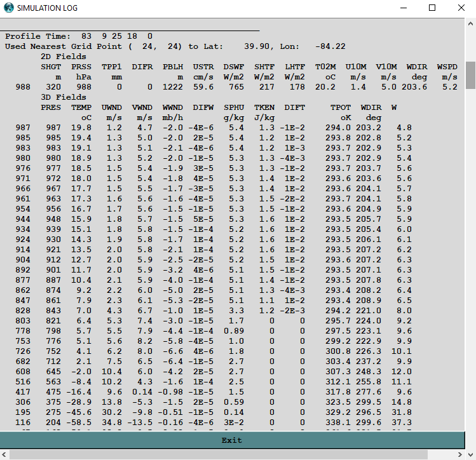
Task: Minimize the Simulation Log window
Action: pos(403,8)
